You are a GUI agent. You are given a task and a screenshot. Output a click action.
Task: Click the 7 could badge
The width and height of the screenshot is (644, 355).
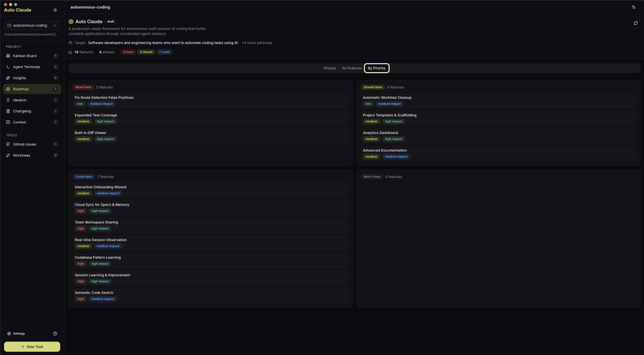(x=165, y=52)
